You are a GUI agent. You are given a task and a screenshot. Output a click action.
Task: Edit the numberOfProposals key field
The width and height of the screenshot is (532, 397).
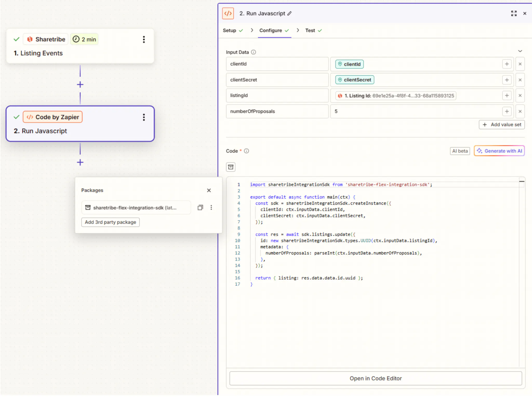(277, 111)
